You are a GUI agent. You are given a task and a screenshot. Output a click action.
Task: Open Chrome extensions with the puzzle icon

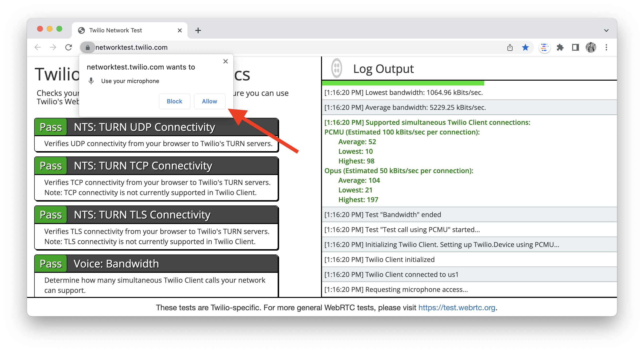560,47
